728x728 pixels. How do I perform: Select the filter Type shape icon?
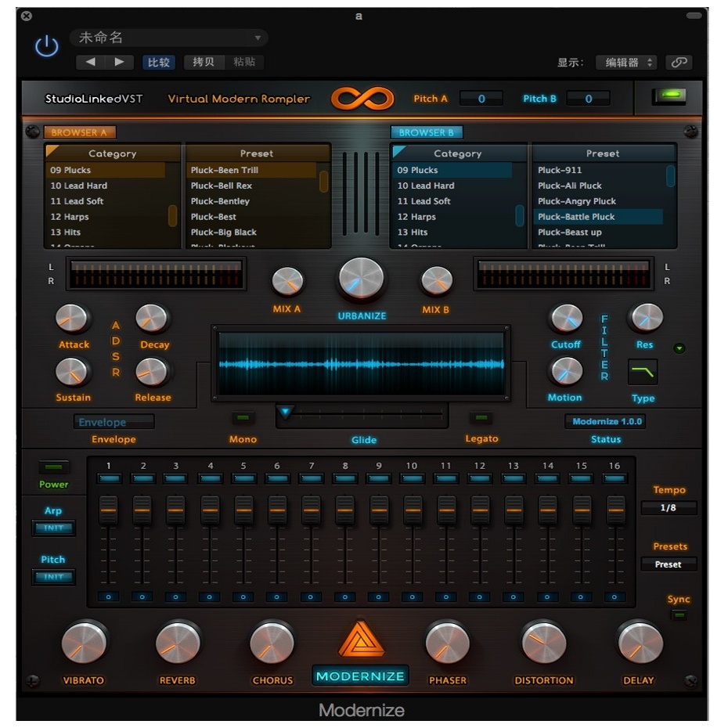(643, 372)
